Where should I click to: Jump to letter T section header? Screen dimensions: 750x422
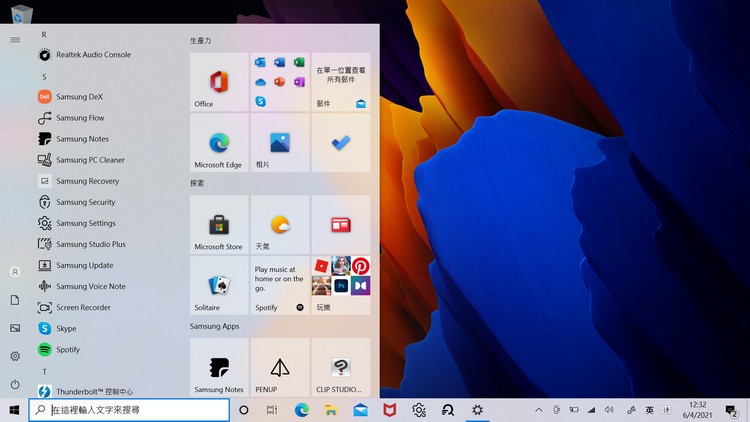(x=44, y=371)
